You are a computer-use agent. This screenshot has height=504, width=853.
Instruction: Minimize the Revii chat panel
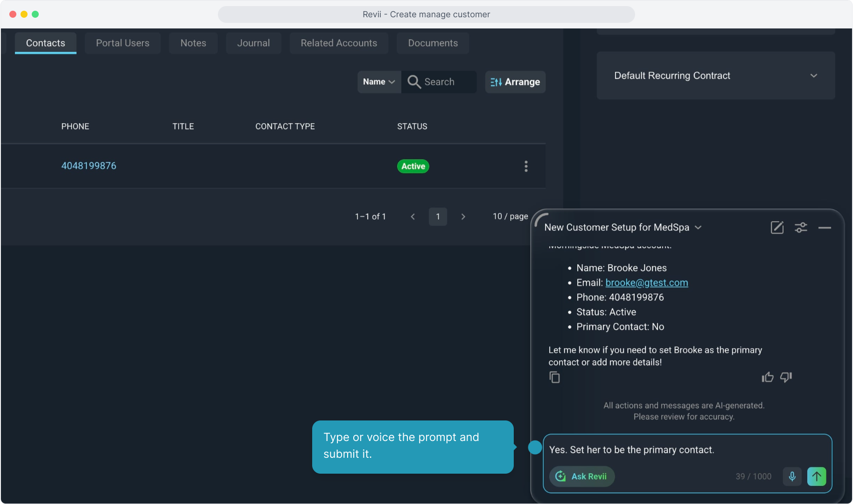coord(825,227)
